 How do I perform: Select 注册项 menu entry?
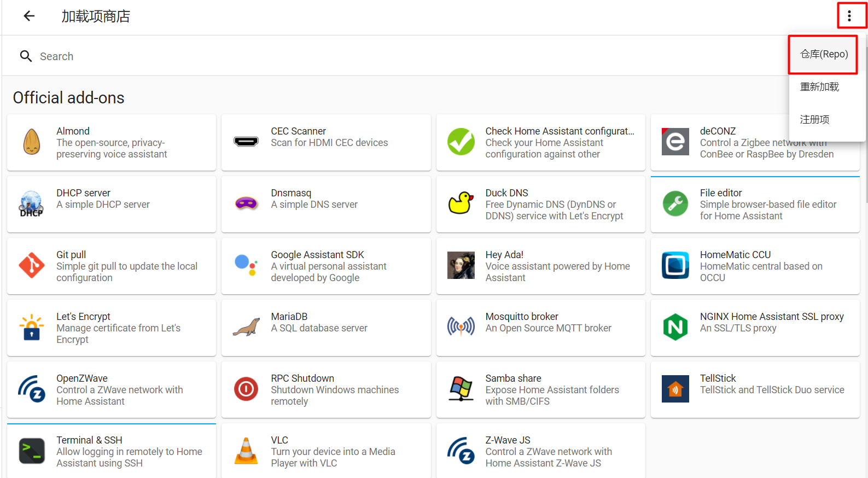pyautogui.click(x=814, y=120)
